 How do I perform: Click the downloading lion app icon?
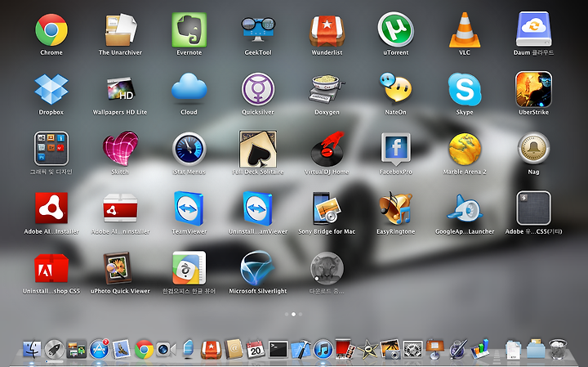(327, 268)
